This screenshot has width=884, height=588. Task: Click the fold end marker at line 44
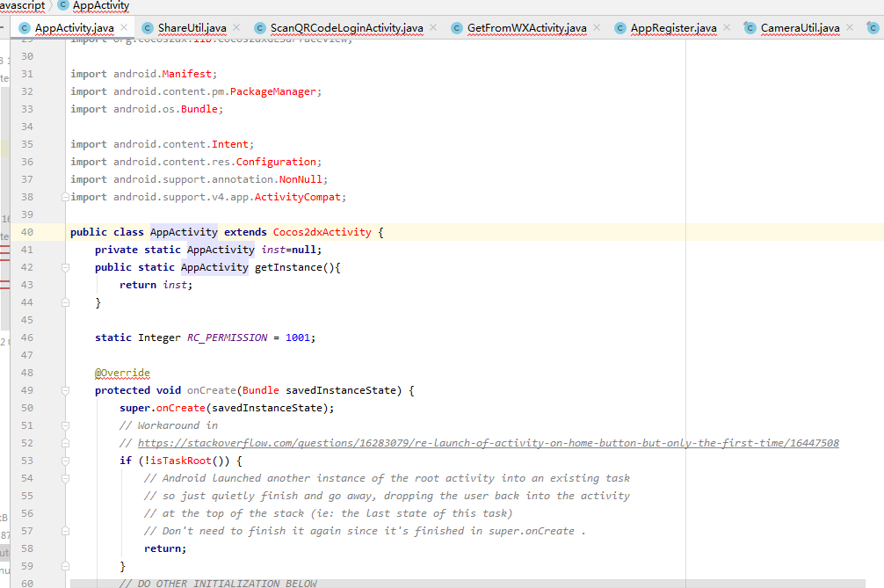pos(65,302)
